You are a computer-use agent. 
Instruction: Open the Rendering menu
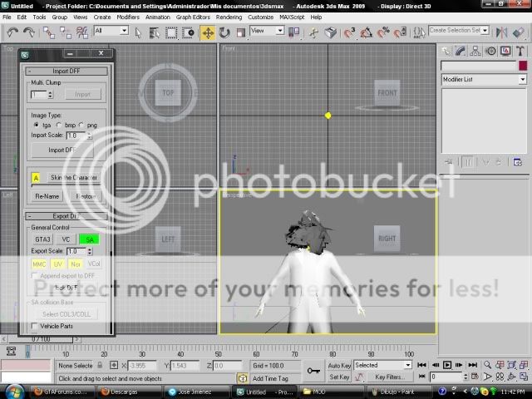coord(229,17)
